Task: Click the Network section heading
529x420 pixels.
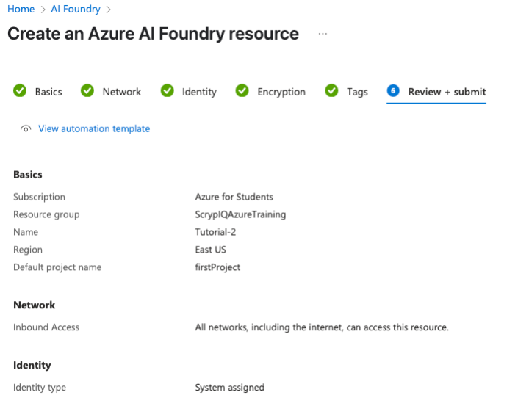Action: pos(34,305)
